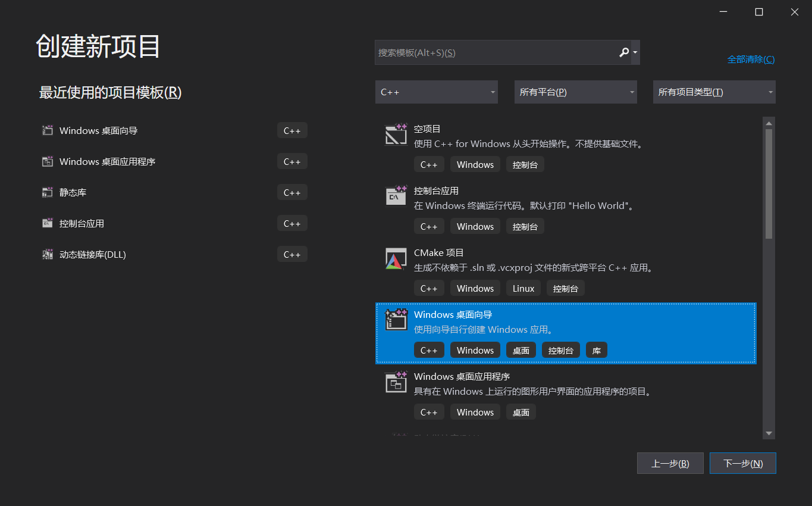Click the template list scrollbar
This screenshot has height=506, width=812.
(769, 179)
